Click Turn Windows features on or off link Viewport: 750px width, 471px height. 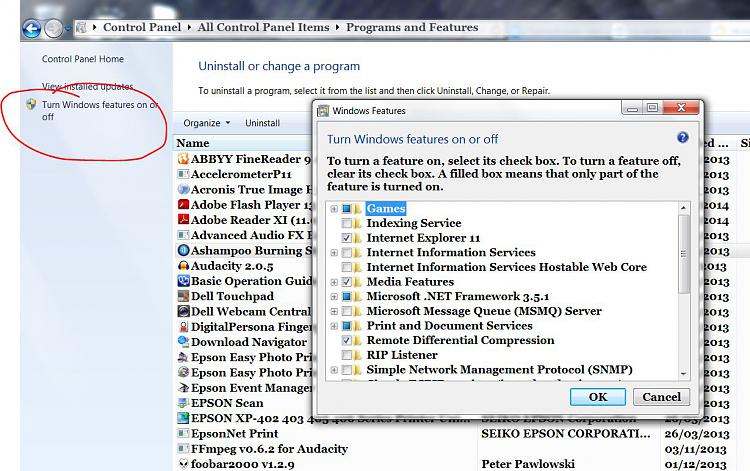point(99,110)
